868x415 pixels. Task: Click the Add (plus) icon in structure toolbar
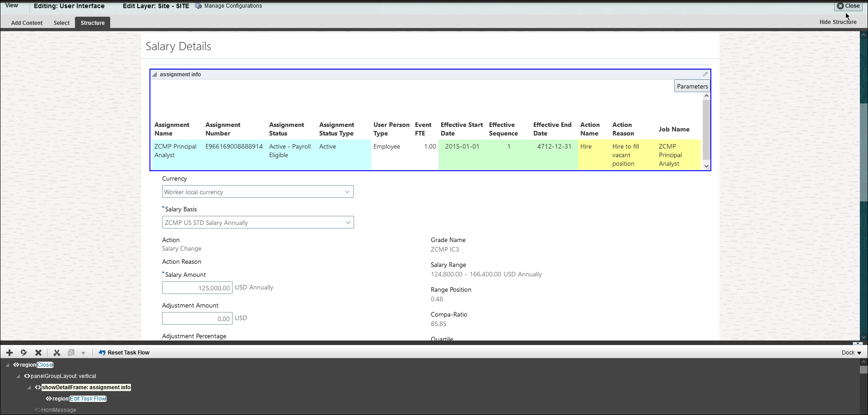(9, 353)
